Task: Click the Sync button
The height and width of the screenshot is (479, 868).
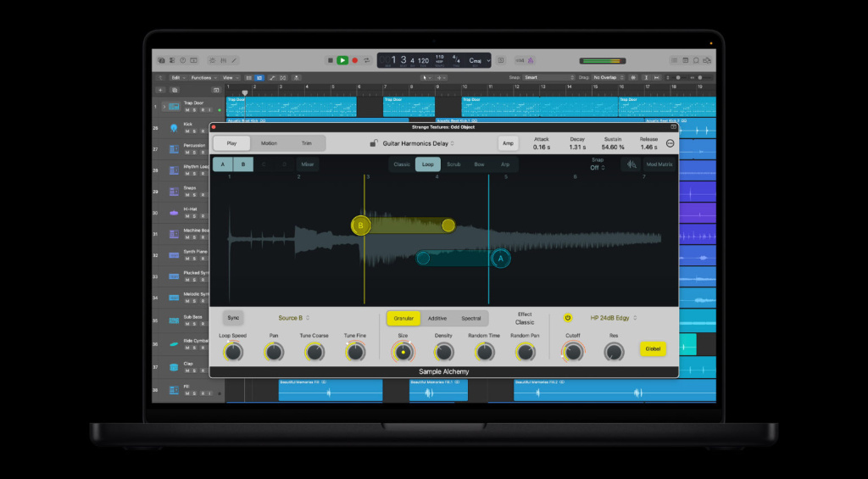Action: click(233, 318)
